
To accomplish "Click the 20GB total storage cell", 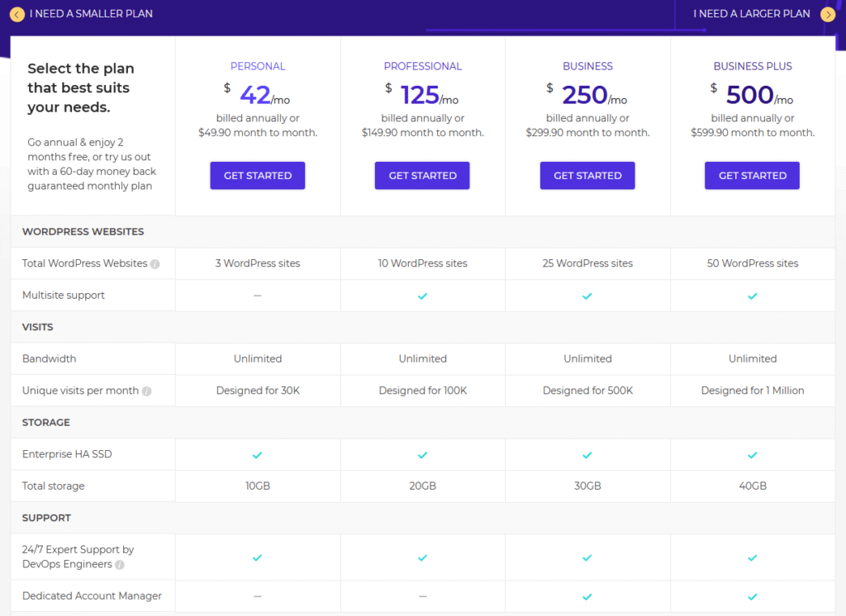I will point(422,486).
